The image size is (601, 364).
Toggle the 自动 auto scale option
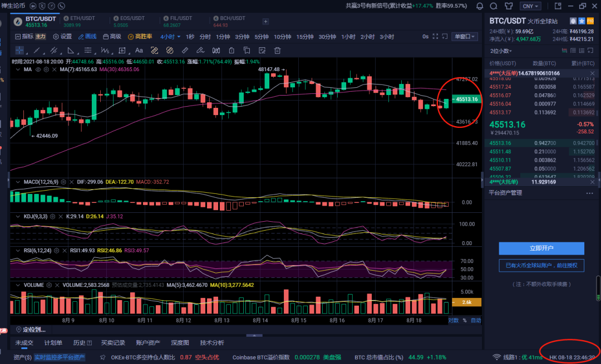tap(476, 321)
